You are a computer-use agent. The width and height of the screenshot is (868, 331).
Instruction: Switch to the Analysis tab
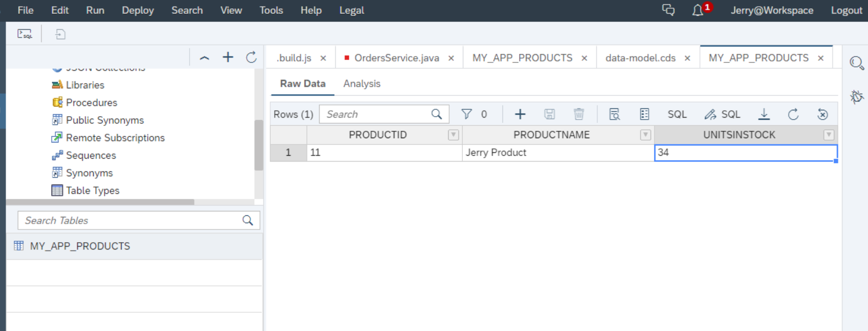362,83
